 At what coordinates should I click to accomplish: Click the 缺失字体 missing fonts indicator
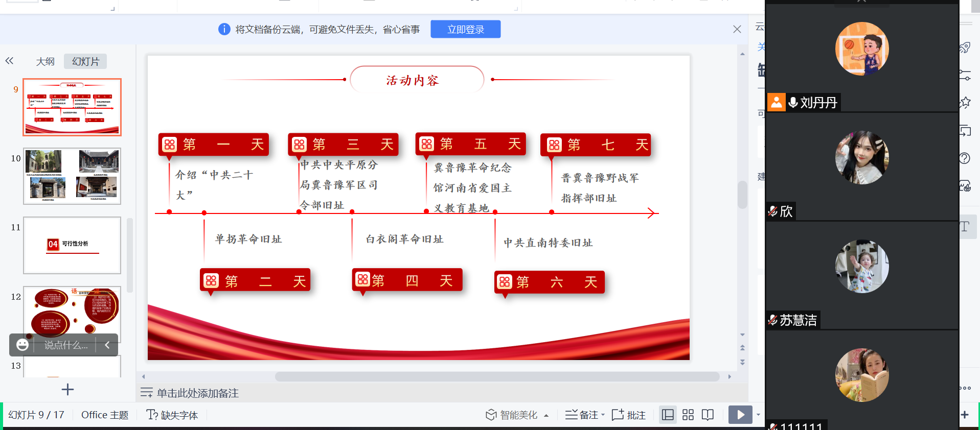[172, 415]
